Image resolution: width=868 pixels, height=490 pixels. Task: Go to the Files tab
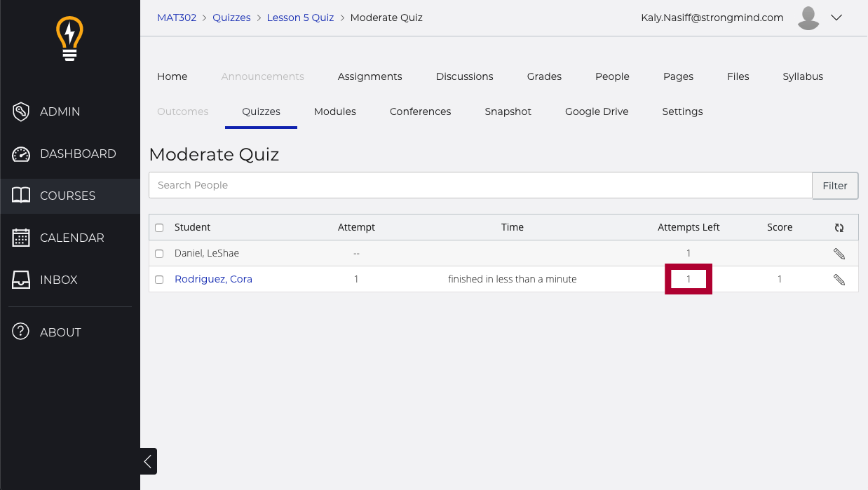click(738, 76)
